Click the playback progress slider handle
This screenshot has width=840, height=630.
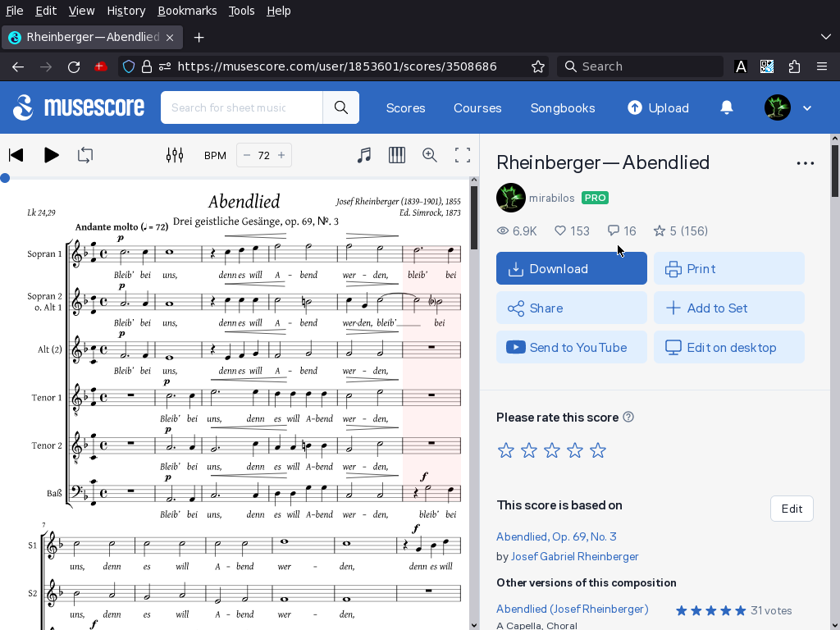click(x=5, y=178)
